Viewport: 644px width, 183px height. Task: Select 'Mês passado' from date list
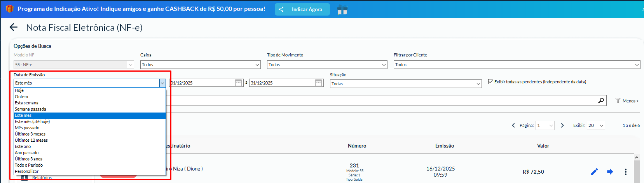pyautogui.click(x=27, y=128)
